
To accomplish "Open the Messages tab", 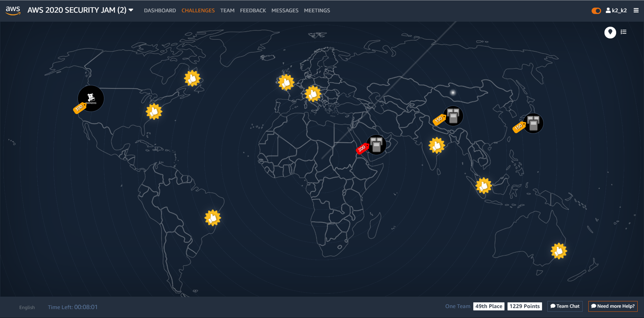I will coord(285,11).
